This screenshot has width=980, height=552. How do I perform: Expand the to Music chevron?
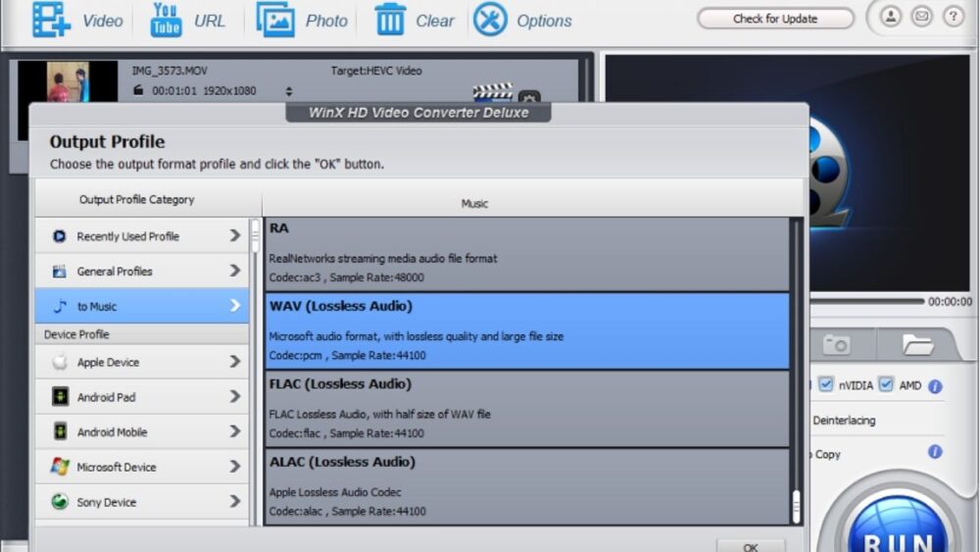coord(235,306)
